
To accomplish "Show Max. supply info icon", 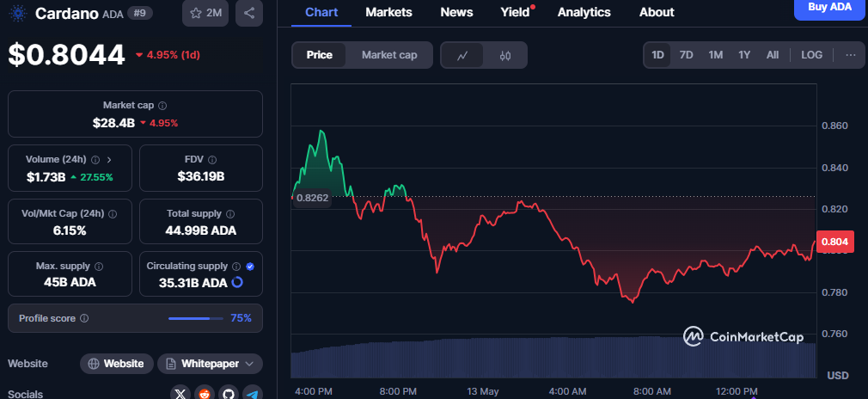I will [99, 267].
